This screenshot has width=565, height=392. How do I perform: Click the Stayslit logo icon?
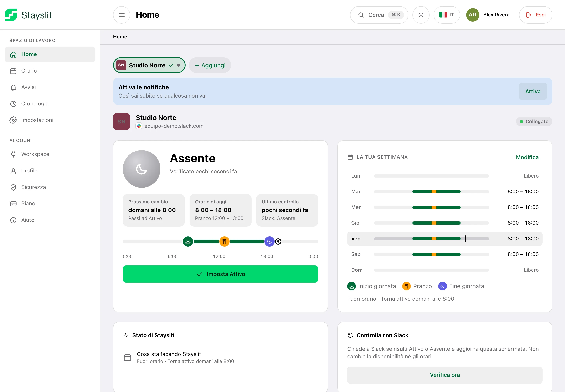click(11, 15)
